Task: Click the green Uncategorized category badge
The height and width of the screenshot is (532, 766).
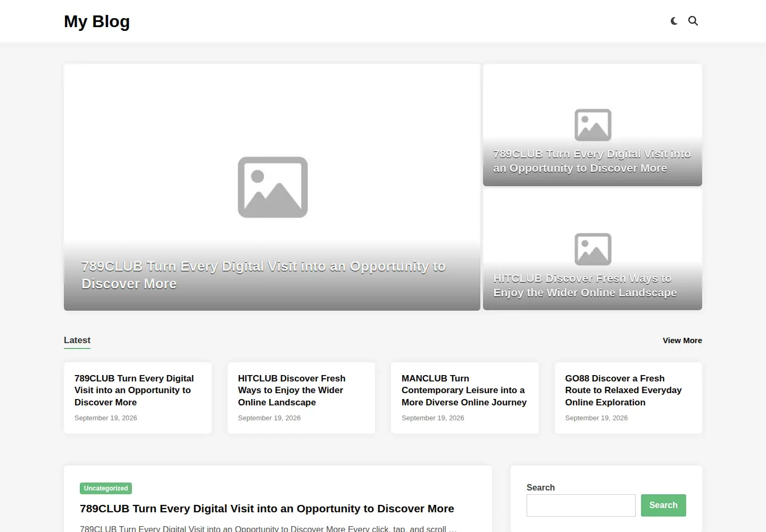Action: click(106, 488)
